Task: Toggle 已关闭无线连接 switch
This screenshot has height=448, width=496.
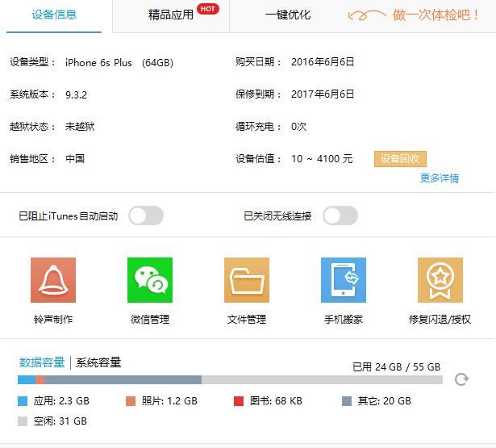Action: 340,216
